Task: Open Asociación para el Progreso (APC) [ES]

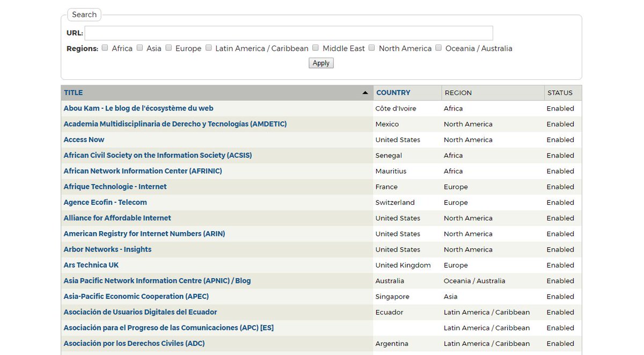Action: (169, 328)
